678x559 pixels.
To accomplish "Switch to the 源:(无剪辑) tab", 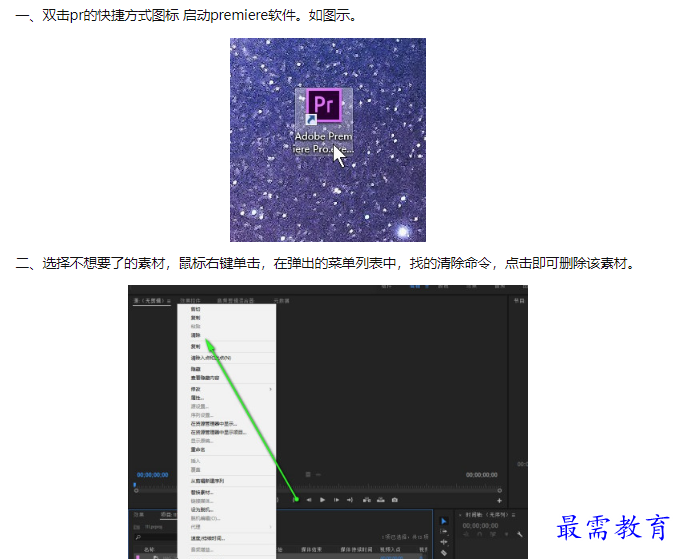I will (151, 300).
